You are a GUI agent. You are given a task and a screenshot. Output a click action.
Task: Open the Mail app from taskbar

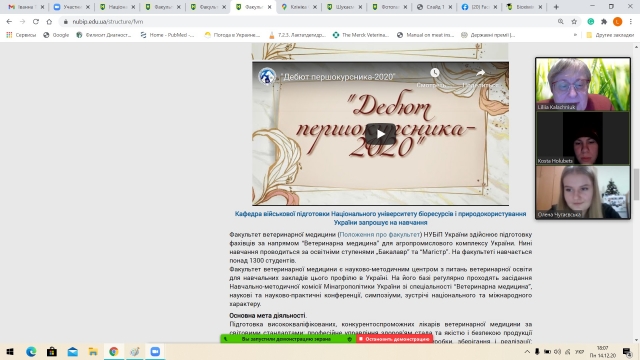(73, 351)
